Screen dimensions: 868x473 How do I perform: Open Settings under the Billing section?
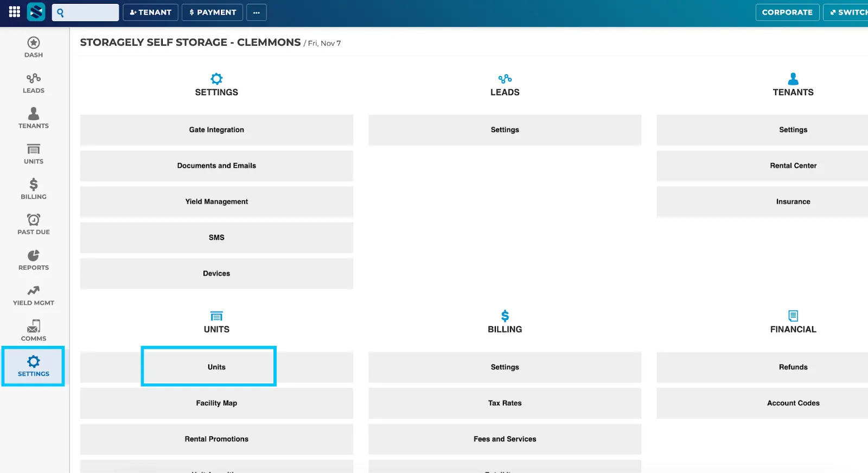(x=505, y=367)
